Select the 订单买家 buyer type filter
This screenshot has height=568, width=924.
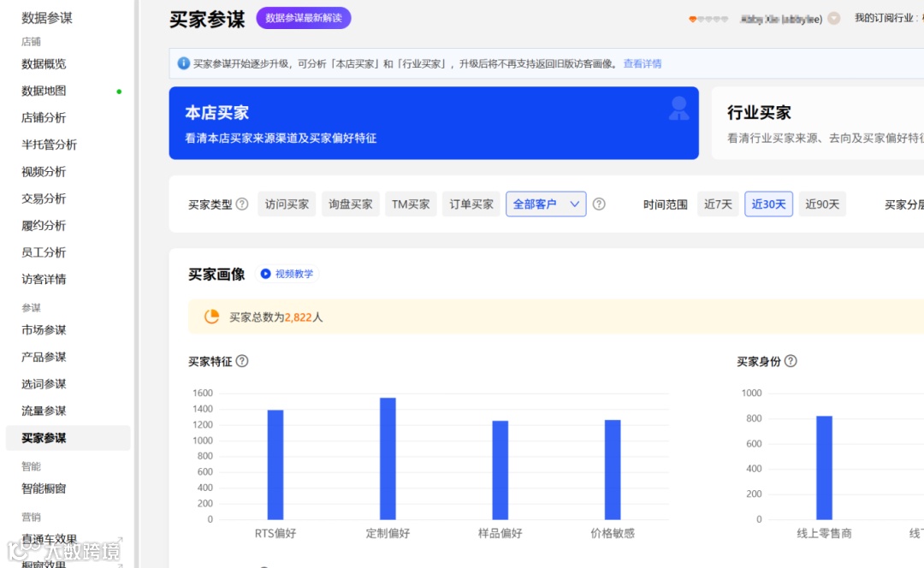point(471,204)
